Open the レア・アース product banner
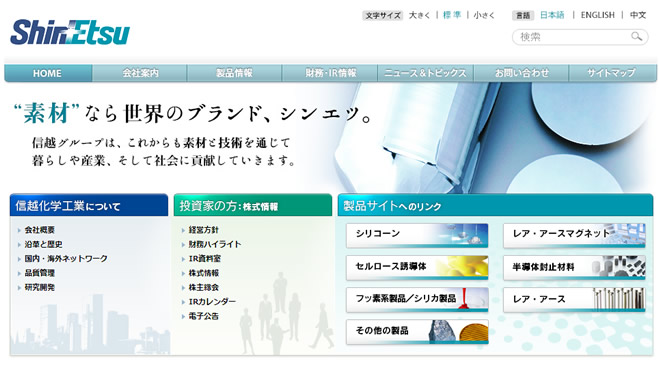 574,299
